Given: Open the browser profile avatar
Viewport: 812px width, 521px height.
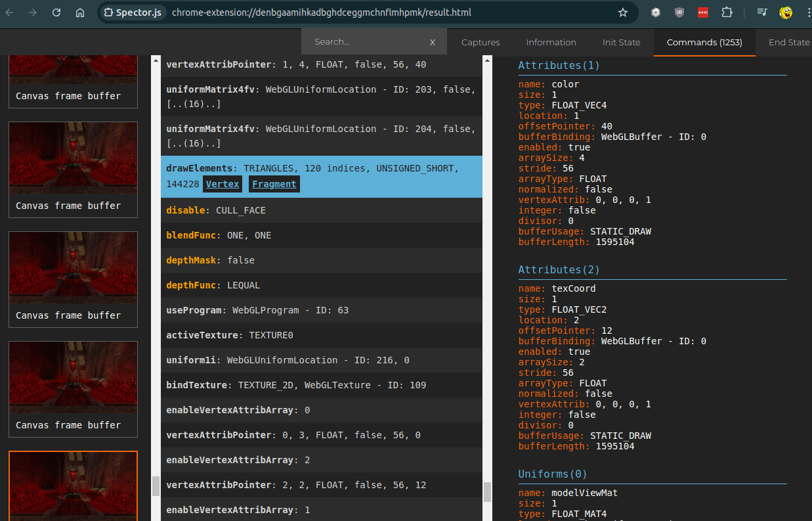Looking at the screenshot, I should [786, 12].
